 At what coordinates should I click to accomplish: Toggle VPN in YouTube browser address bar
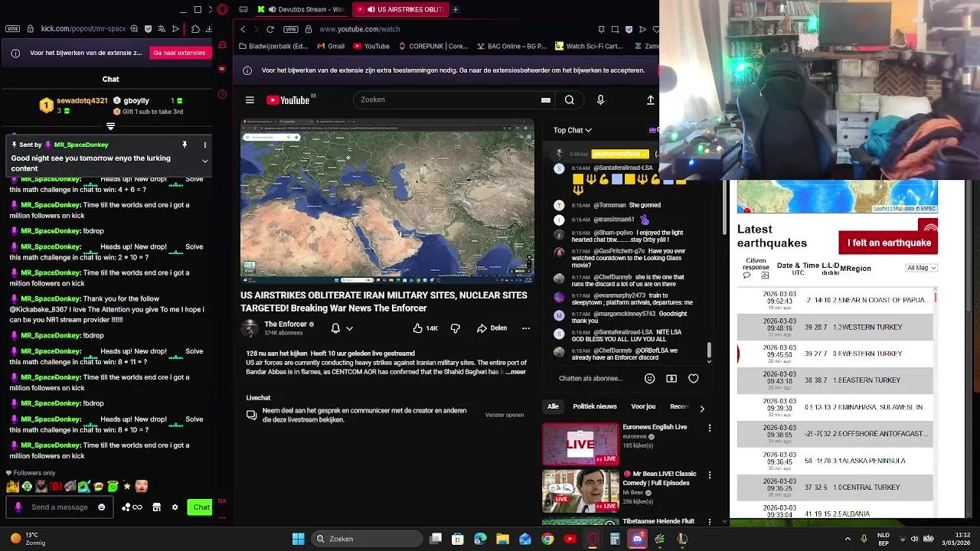[x=290, y=29]
